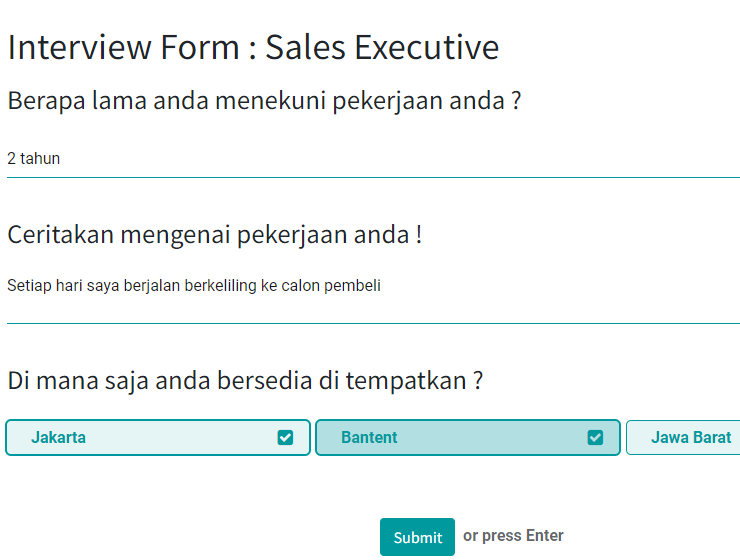740x560 pixels.
Task: Select the Jakarta option
Action: tap(158, 437)
